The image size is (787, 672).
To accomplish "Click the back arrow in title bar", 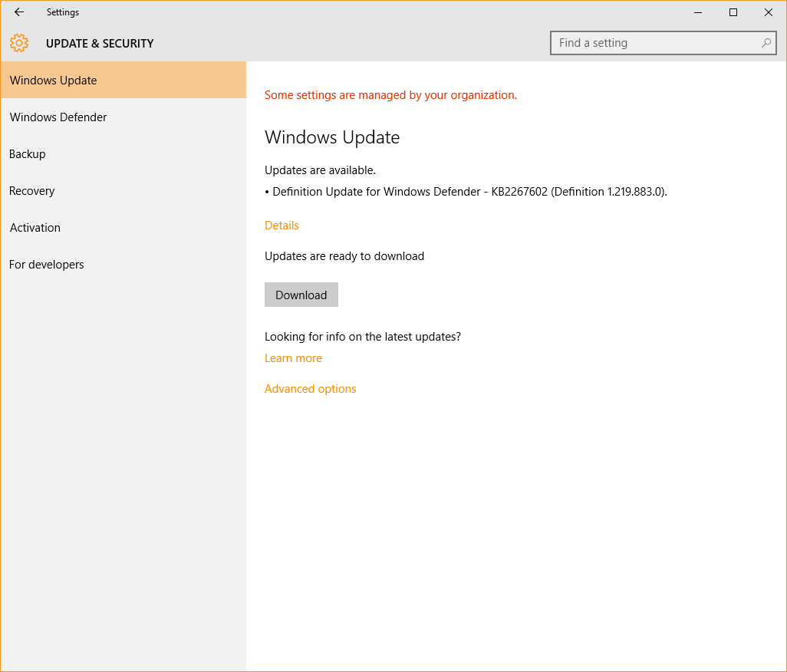I will [x=19, y=12].
